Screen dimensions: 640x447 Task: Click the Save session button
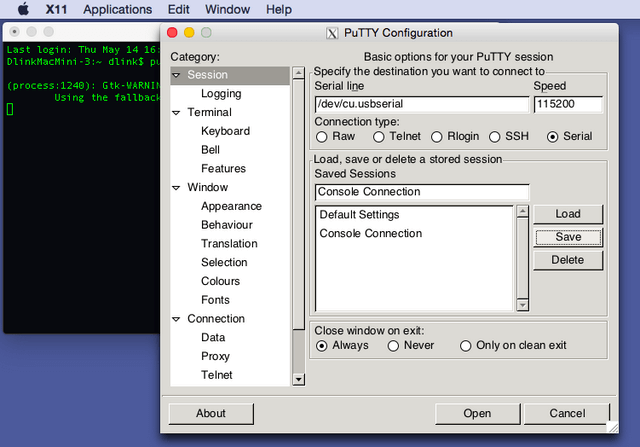pyautogui.click(x=568, y=237)
